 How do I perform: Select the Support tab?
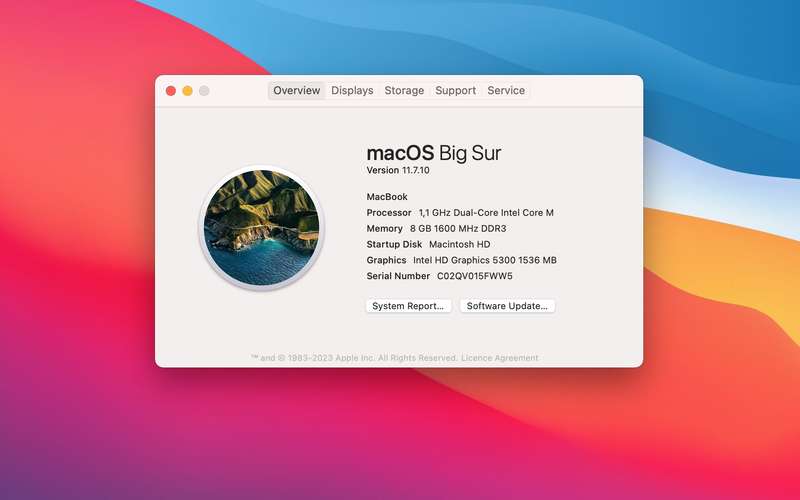pos(456,90)
